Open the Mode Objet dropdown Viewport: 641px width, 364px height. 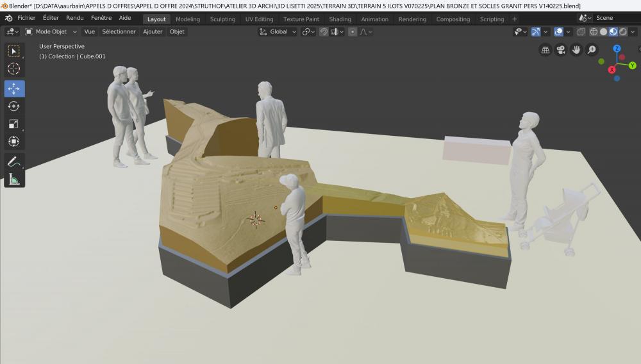coord(51,31)
